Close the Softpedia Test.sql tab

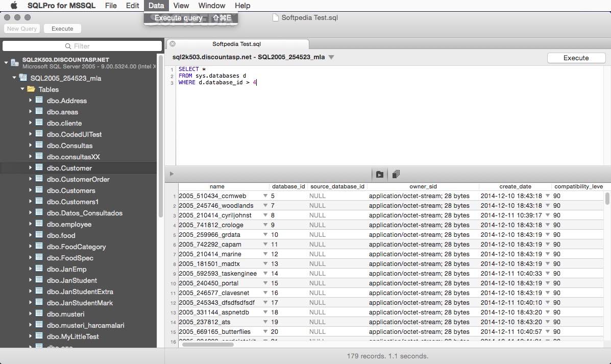click(173, 43)
